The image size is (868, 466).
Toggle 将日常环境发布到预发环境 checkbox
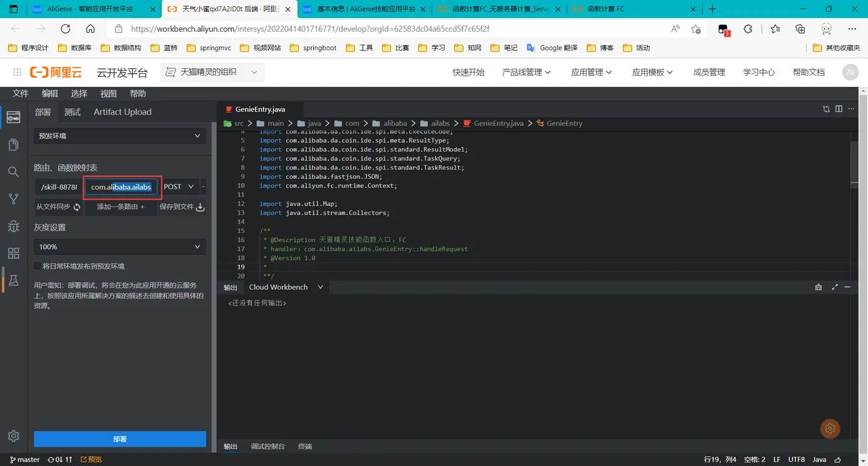coord(37,266)
